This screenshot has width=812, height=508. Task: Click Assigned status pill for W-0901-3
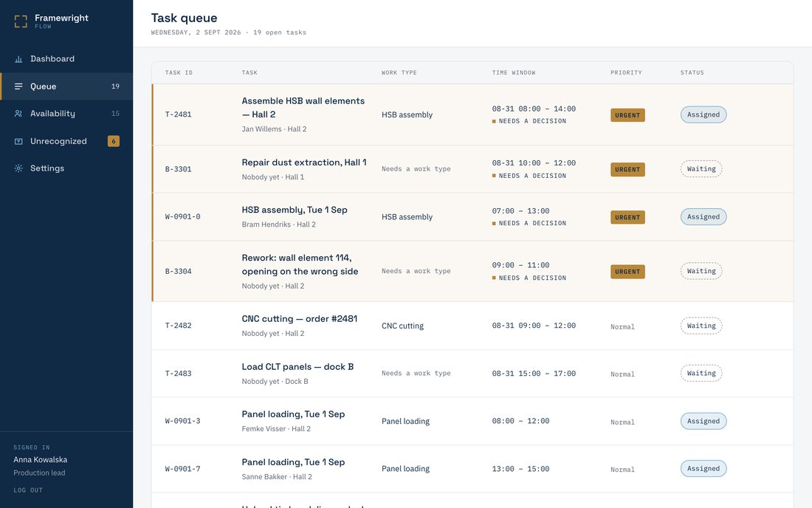tap(703, 421)
